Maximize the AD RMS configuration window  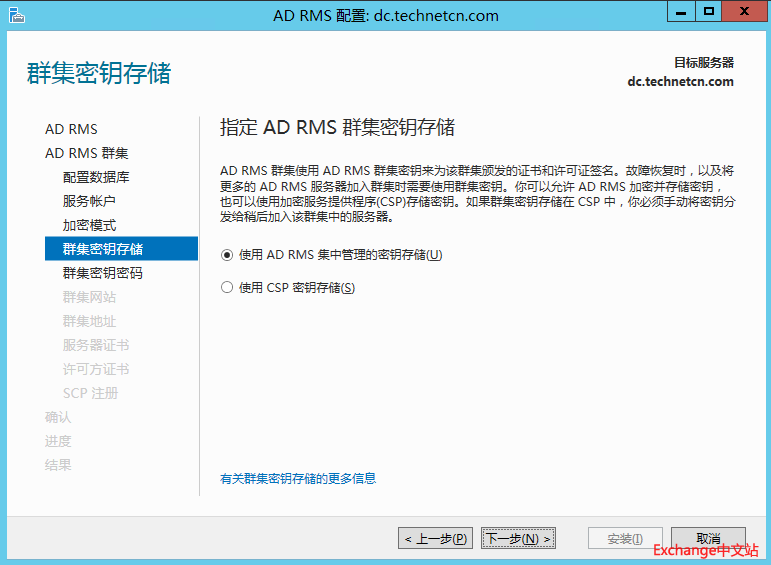click(708, 12)
